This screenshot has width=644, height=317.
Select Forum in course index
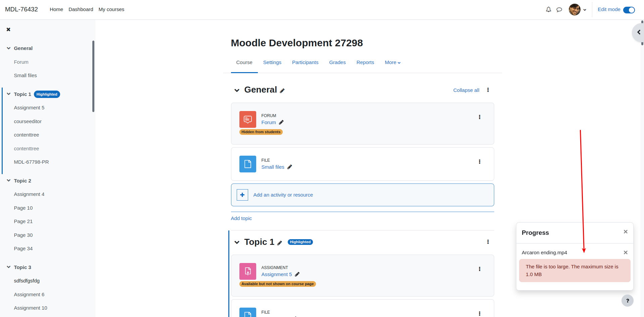point(21,62)
